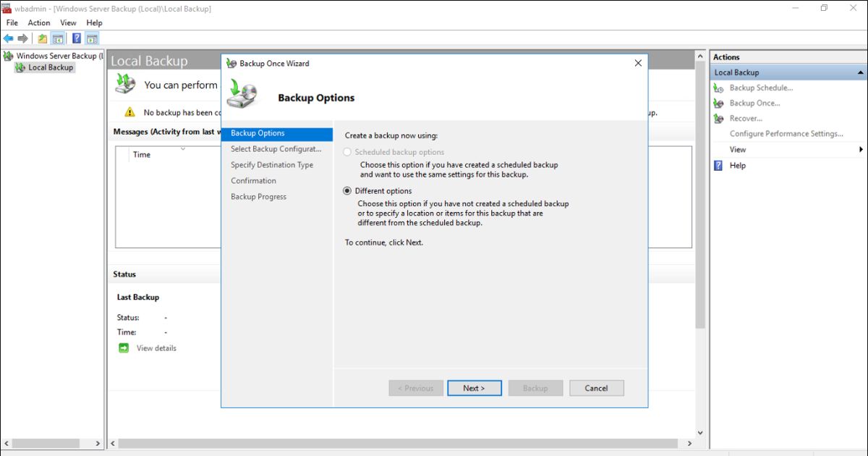Select the Different options radio button
The width and height of the screenshot is (868, 456).
click(348, 191)
